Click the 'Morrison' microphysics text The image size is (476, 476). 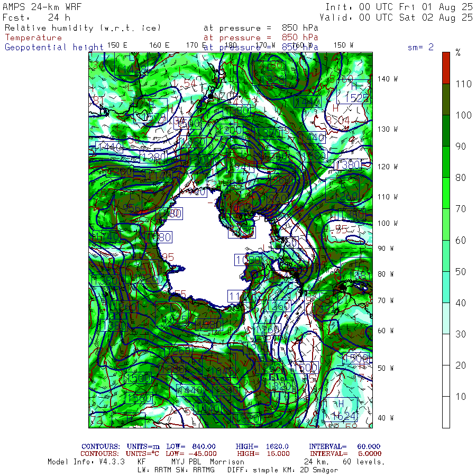coord(227,462)
